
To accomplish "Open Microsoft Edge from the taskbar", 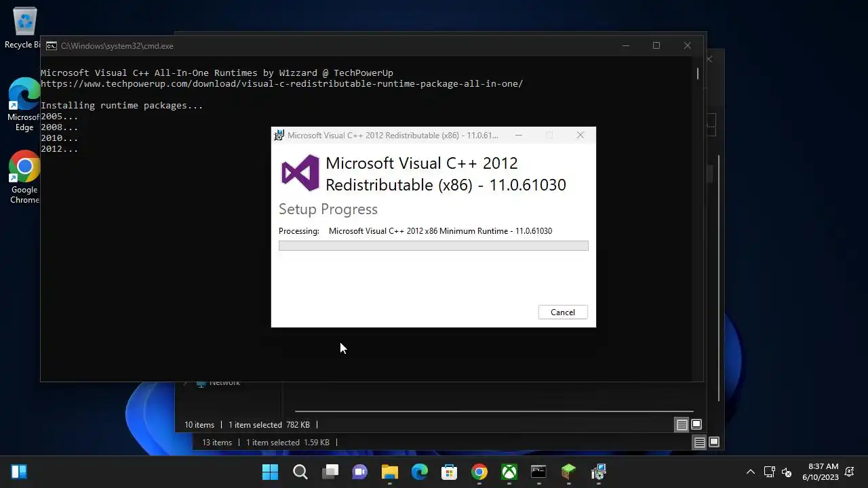I will tap(419, 472).
